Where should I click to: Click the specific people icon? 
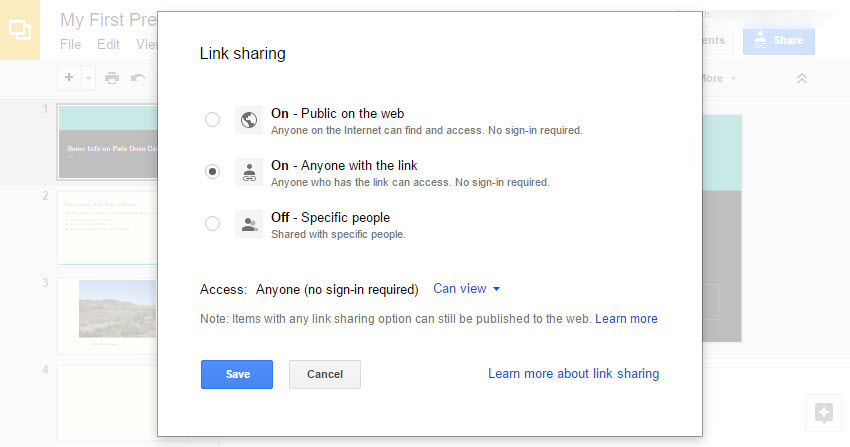[x=249, y=224]
